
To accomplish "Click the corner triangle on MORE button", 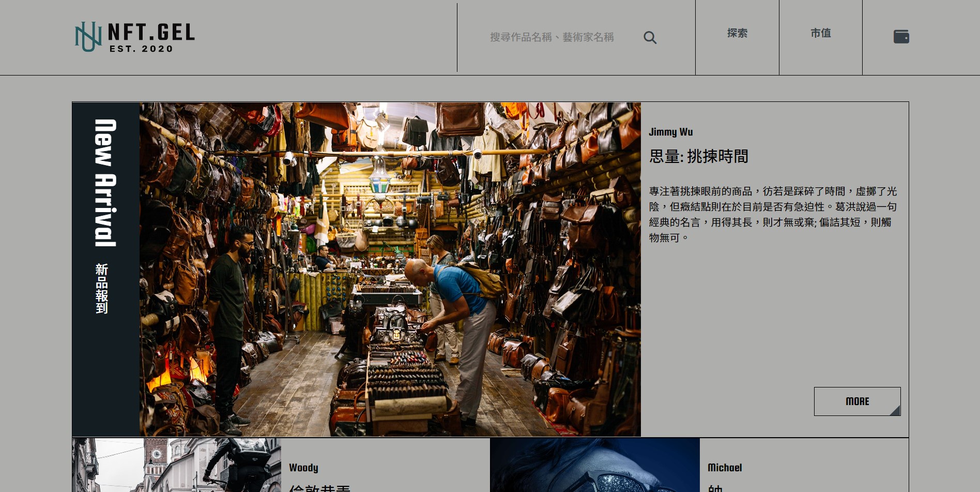I will tap(895, 410).
